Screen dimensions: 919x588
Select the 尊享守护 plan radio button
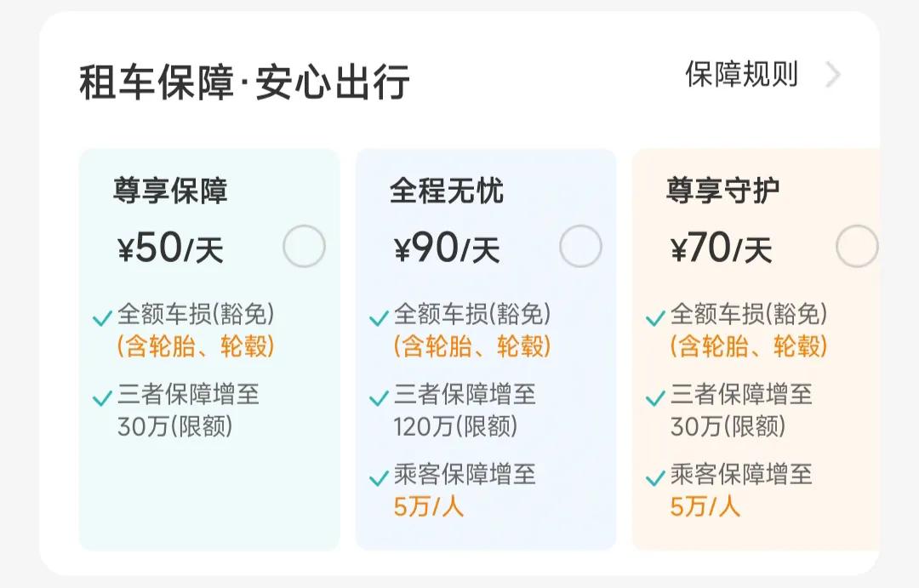(x=859, y=244)
